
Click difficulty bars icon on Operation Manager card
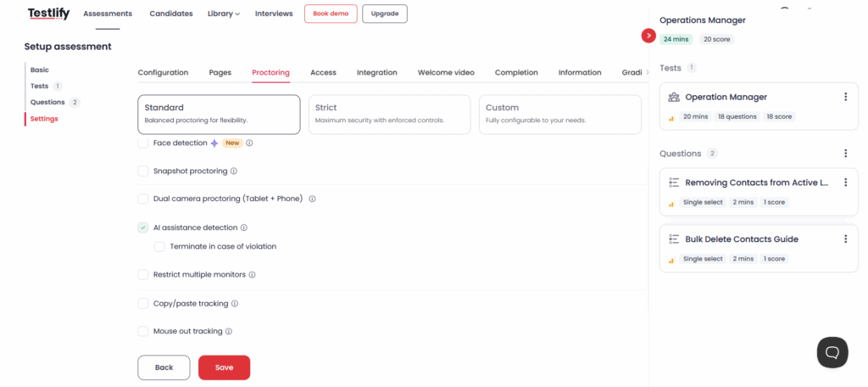click(671, 117)
